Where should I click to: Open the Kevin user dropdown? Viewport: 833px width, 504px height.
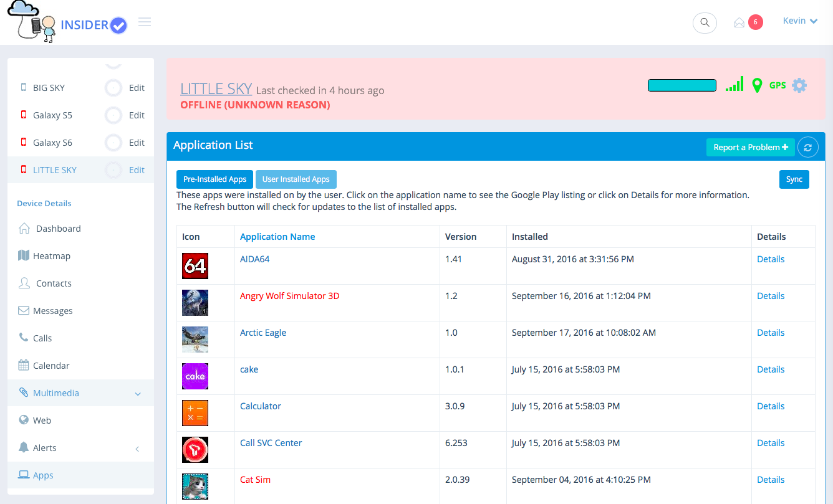tap(800, 21)
